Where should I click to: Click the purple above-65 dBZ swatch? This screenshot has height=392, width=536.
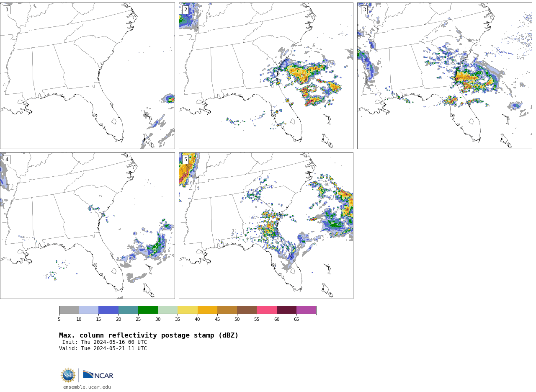(307, 310)
